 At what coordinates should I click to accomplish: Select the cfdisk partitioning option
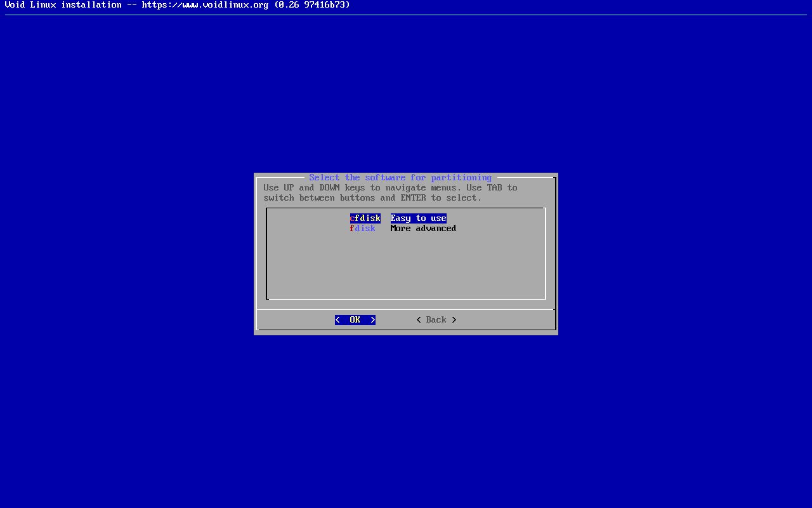[365, 218]
